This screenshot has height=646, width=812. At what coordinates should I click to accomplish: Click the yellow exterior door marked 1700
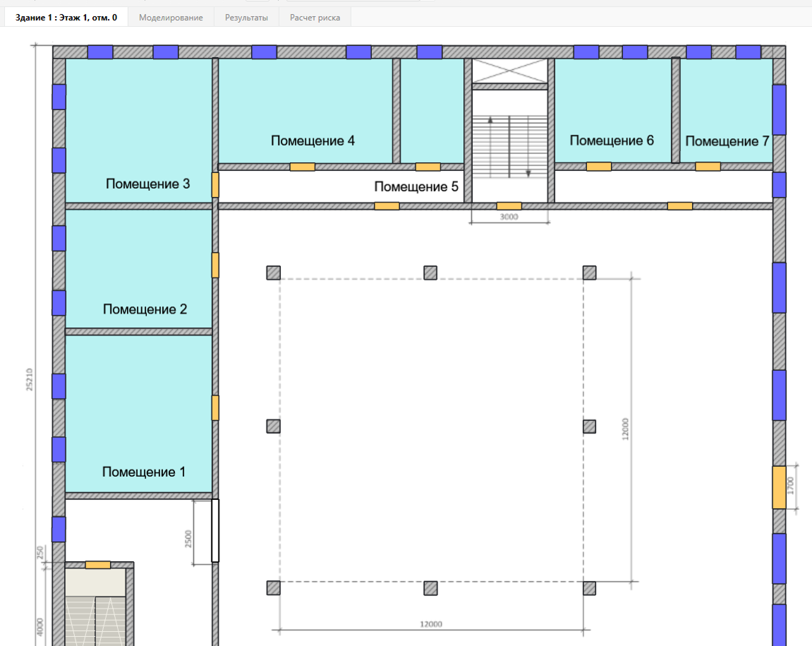779,487
